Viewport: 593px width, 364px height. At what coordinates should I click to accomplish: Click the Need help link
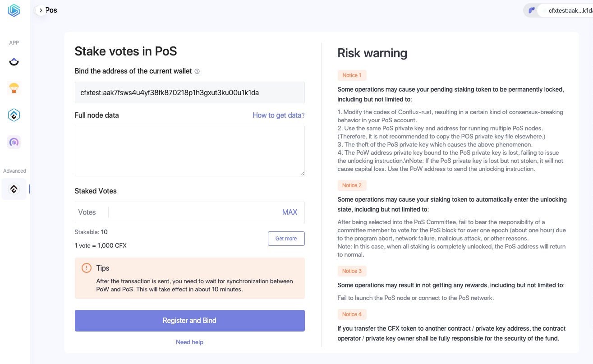[x=189, y=342]
